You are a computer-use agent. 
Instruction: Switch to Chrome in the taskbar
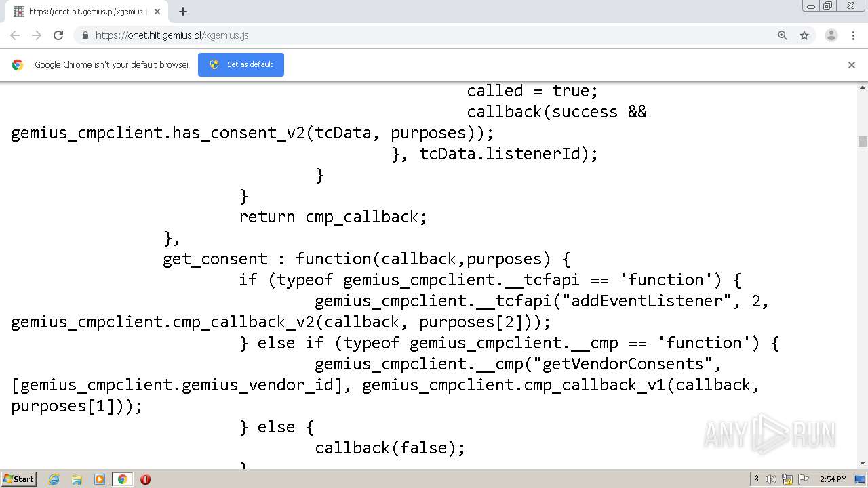pos(122,479)
